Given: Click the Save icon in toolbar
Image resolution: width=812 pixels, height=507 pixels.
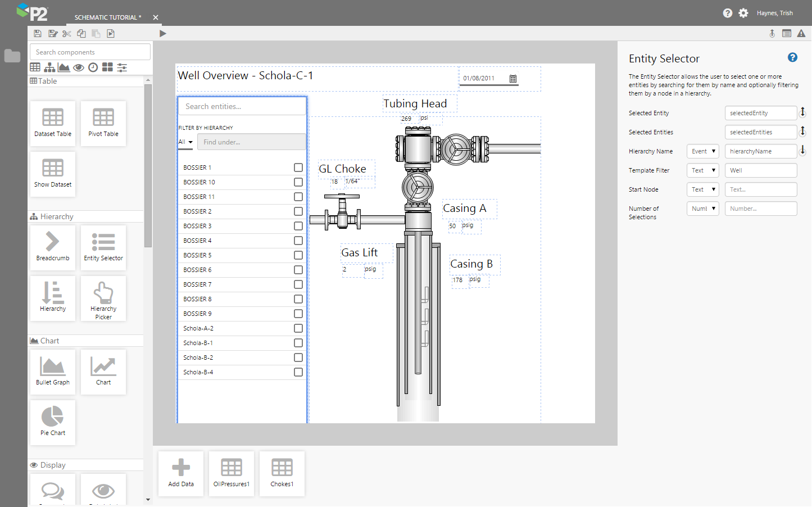Looking at the screenshot, I should 38,34.
